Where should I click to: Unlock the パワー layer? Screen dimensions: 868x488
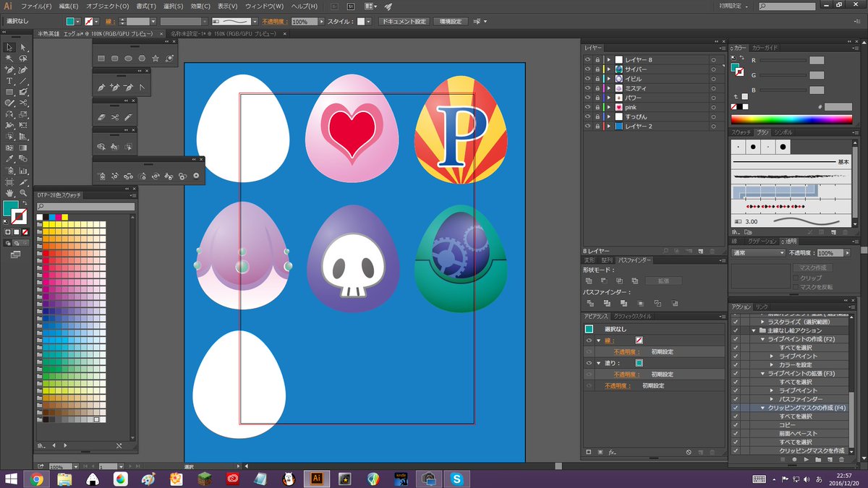pos(597,97)
